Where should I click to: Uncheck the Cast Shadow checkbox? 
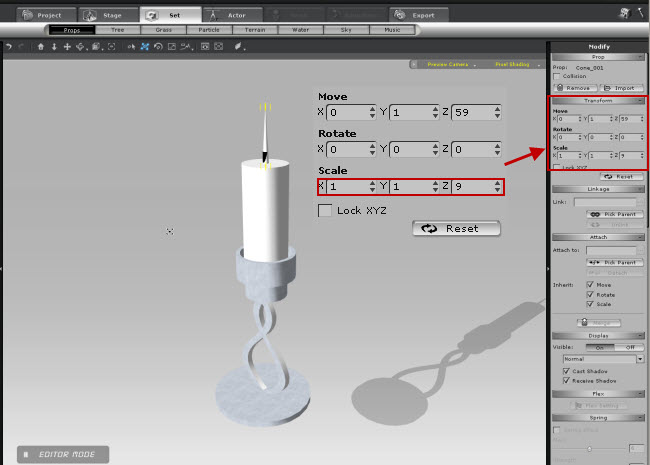[x=566, y=371]
